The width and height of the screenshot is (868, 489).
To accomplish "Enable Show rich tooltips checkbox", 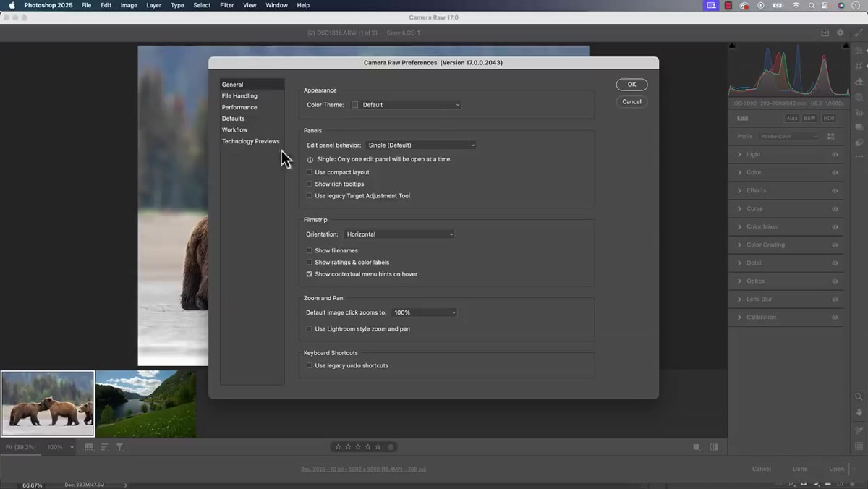I will click(310, 184).
